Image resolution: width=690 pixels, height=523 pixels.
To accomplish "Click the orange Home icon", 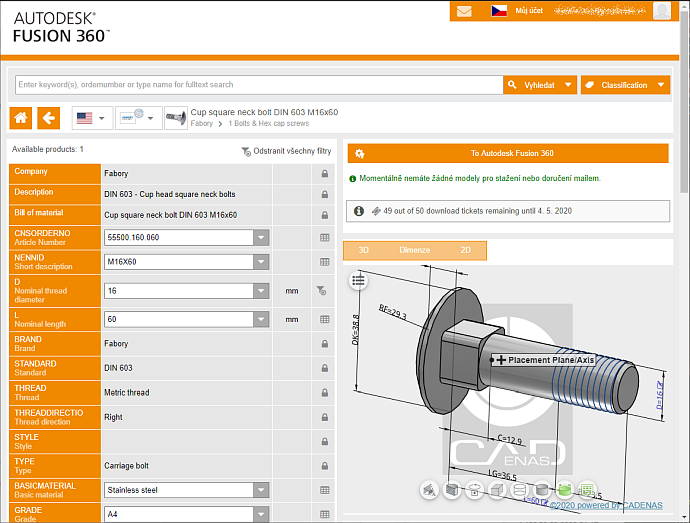I will (x=20, y=118).
